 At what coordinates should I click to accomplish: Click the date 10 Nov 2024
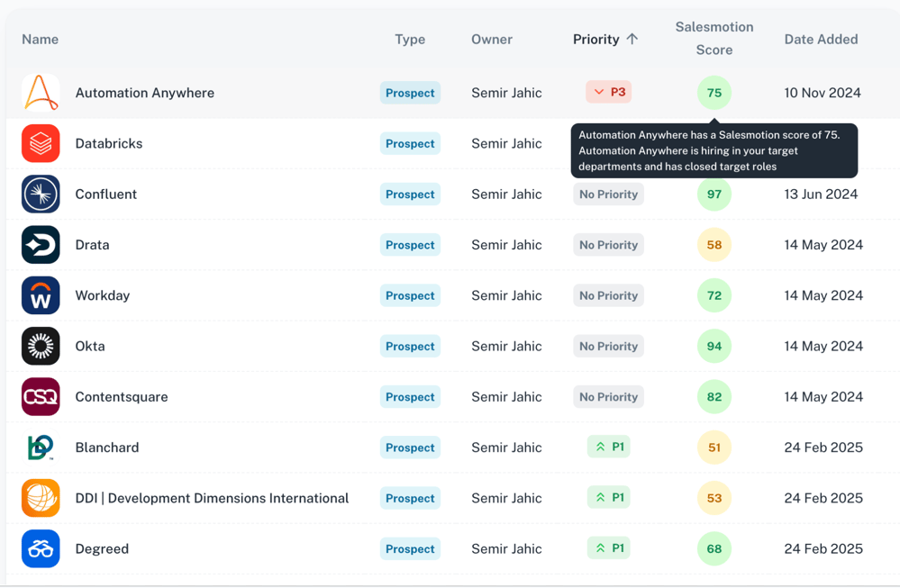[823, 93]
